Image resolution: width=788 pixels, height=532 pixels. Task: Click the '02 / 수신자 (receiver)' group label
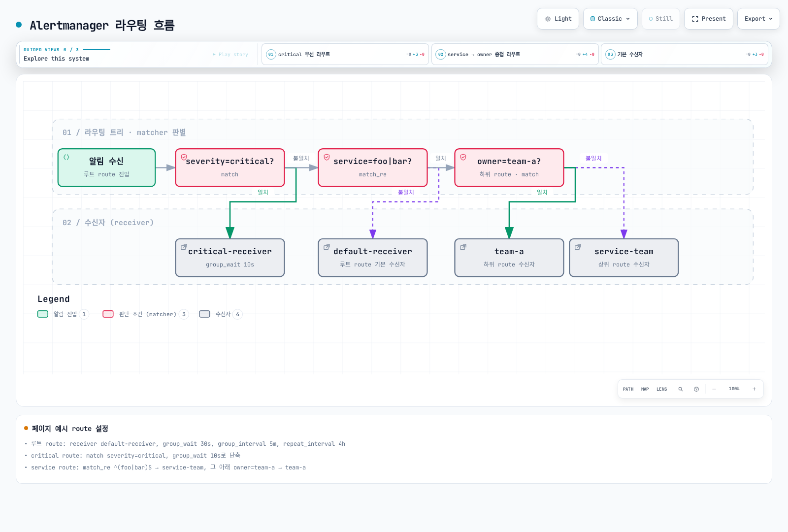pyautogui.click(x=108, y=223)
